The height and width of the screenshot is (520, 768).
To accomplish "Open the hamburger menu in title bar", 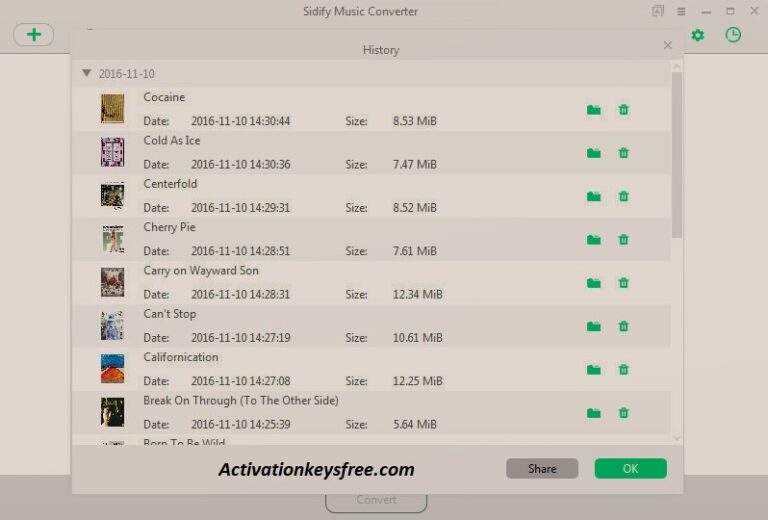I will coord(681,11).
